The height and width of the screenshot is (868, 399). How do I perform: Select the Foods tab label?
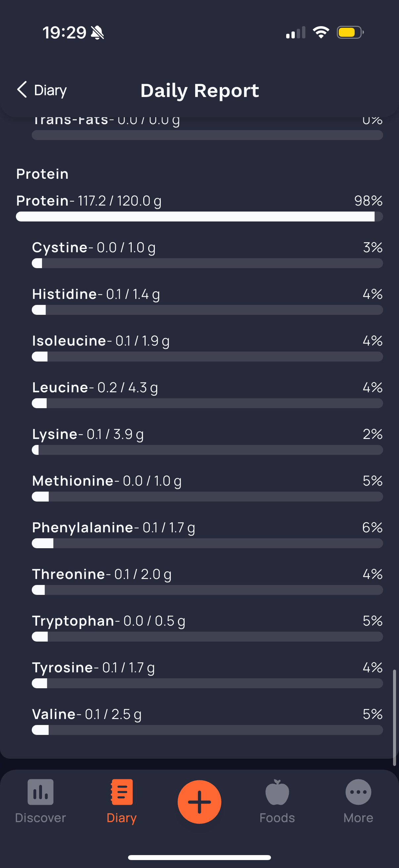click(x=277, y=818)
